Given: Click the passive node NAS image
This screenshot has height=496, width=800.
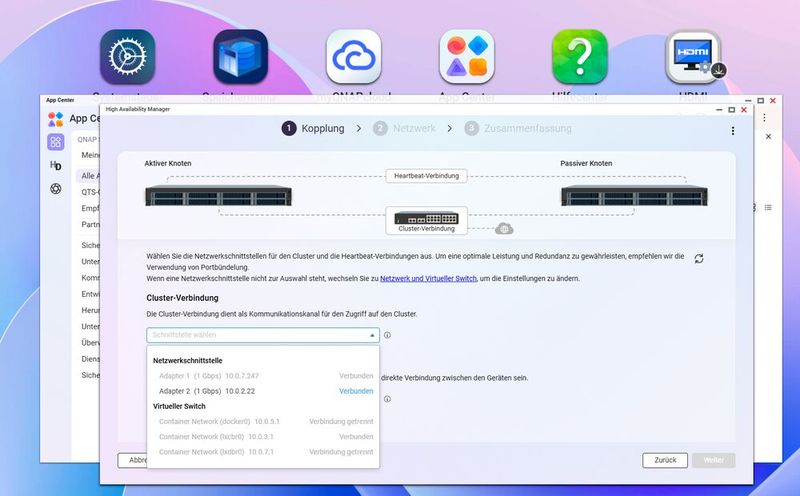Looking at the screenshot, I should (634, 195).
